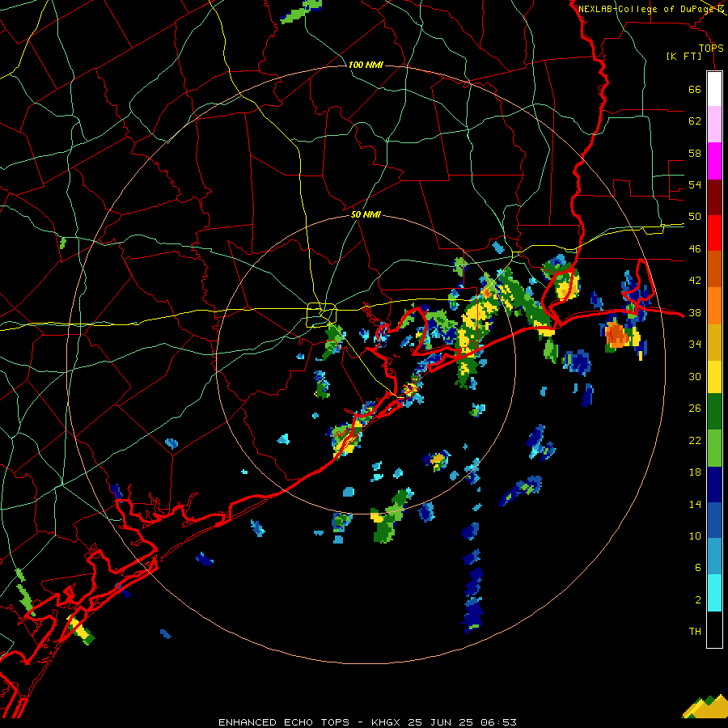Click the orange high-top storm cell offshore
Image resolution: width=728 pixels, height=728 pixels.
point(617,335)
